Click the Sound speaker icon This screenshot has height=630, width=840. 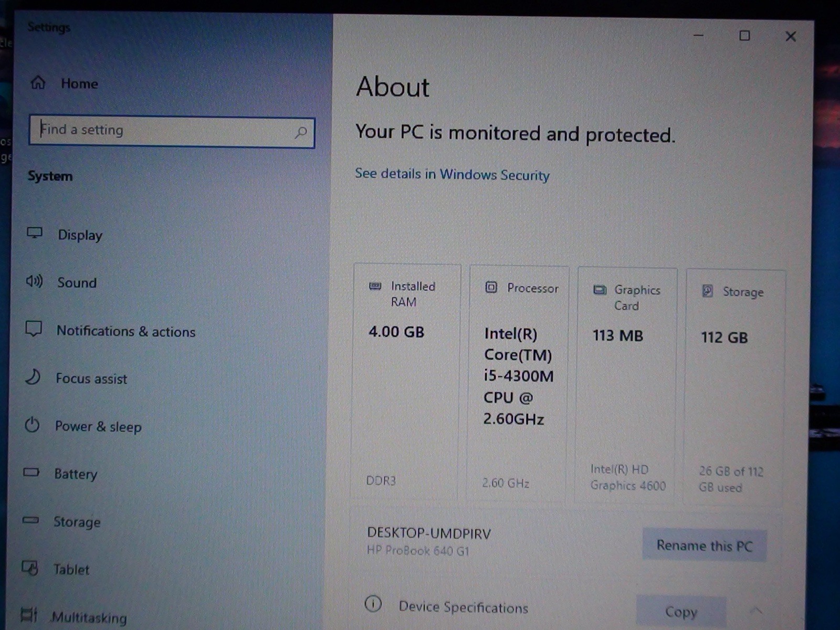point(34,281)
